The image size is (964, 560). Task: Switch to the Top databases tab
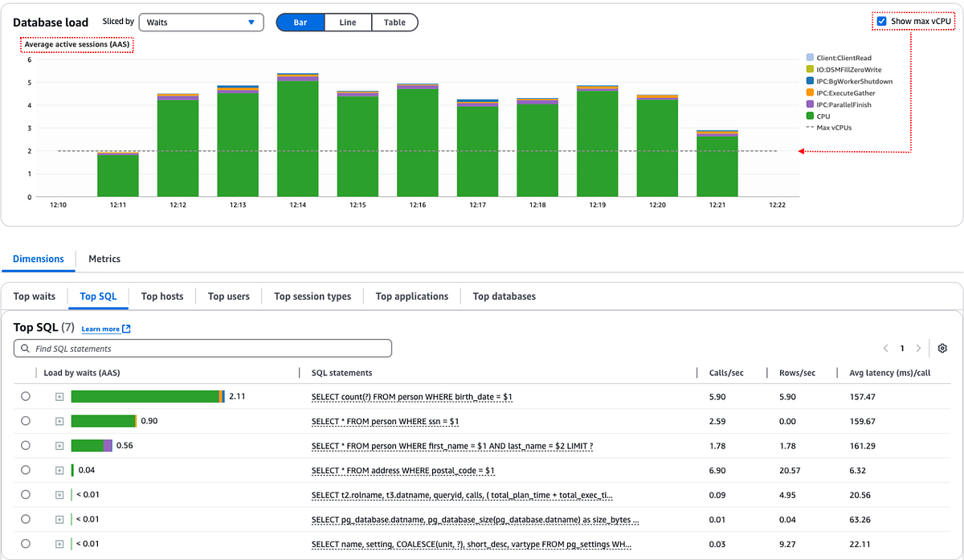click(x=504, y=296)
